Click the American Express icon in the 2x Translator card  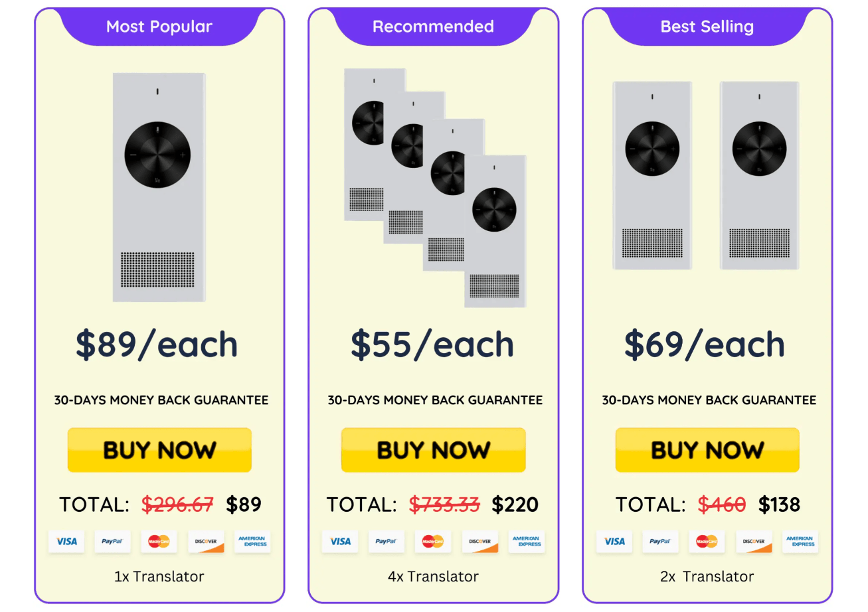tap(800, 542)
